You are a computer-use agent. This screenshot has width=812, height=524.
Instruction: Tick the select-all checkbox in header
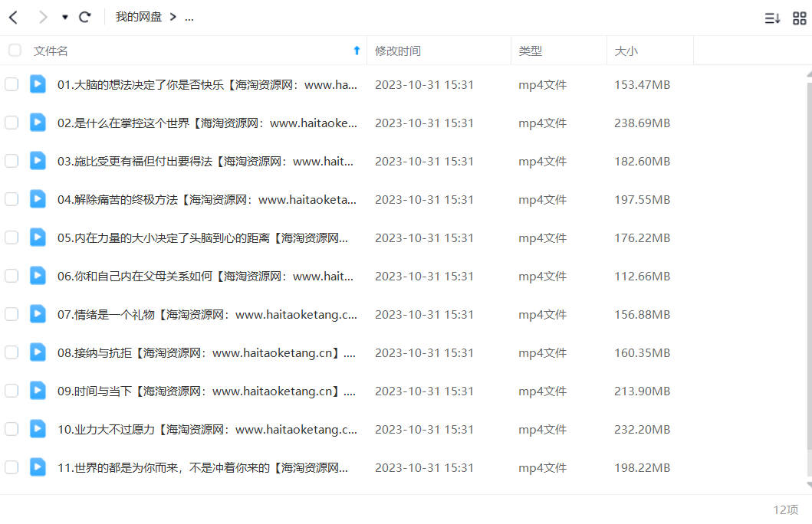click(x=15, y=50)
